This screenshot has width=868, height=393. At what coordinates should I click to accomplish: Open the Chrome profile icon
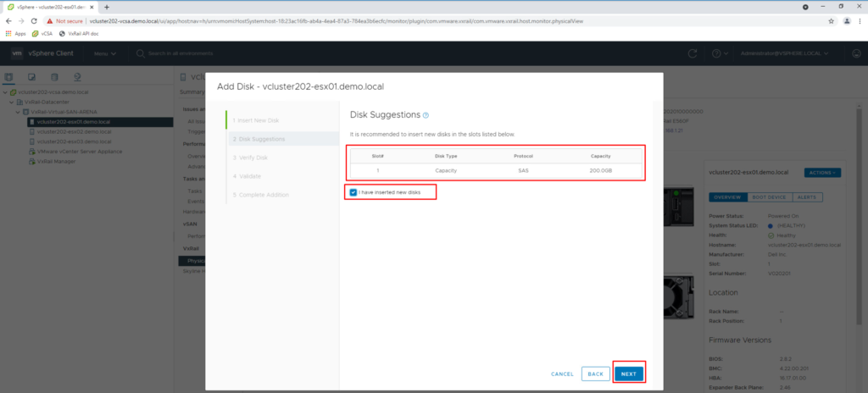click(847, 21)
